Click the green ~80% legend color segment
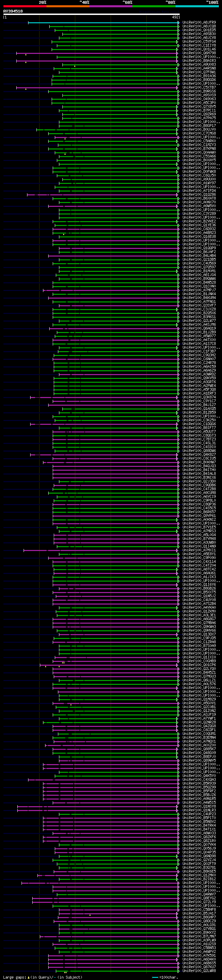 click(154, 6)
